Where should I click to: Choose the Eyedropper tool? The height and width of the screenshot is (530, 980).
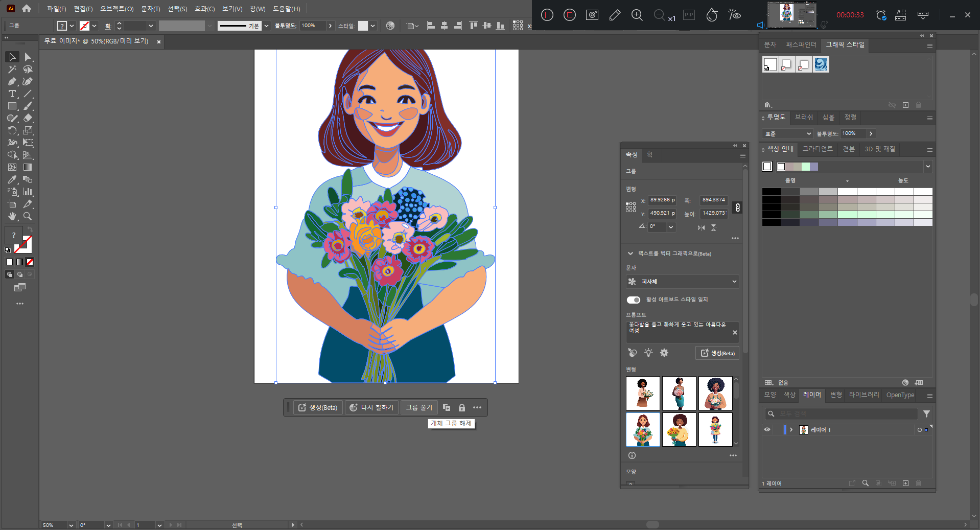click(x=12, y=180)
